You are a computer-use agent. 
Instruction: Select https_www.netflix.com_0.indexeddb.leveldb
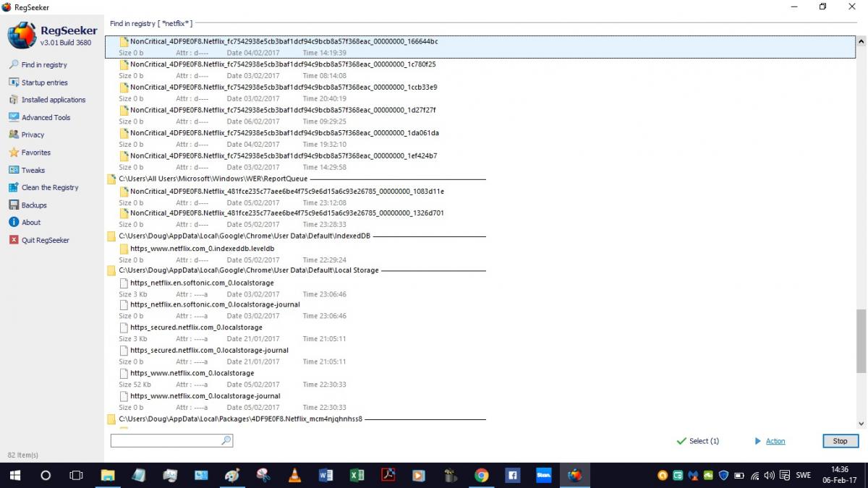pos(202,249)
